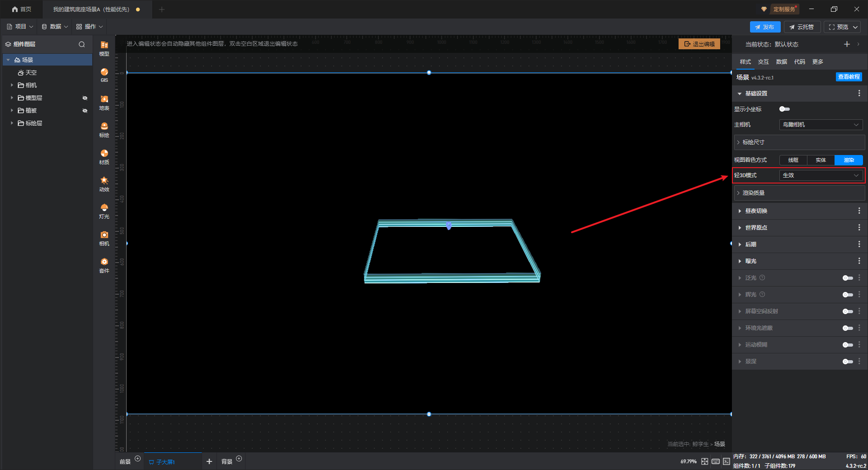Turn on 环境光遮蔽
The height and width of the screenshot is (470, 868).
click(x=848, y=328)
